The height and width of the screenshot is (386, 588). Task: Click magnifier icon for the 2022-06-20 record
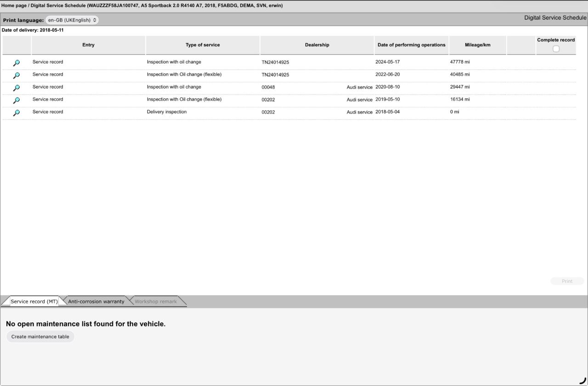coord(17,75)
